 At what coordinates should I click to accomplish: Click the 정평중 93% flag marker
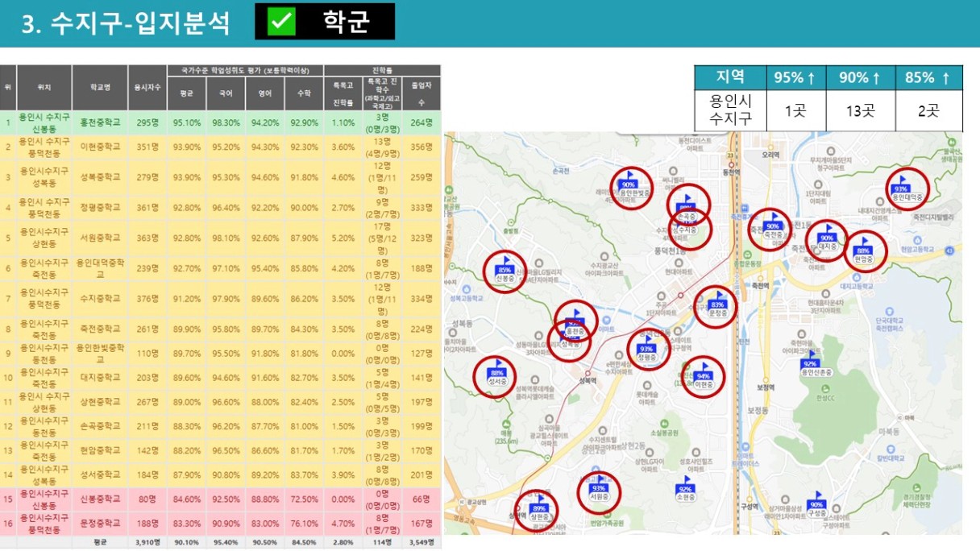click(x=646, y=346)
